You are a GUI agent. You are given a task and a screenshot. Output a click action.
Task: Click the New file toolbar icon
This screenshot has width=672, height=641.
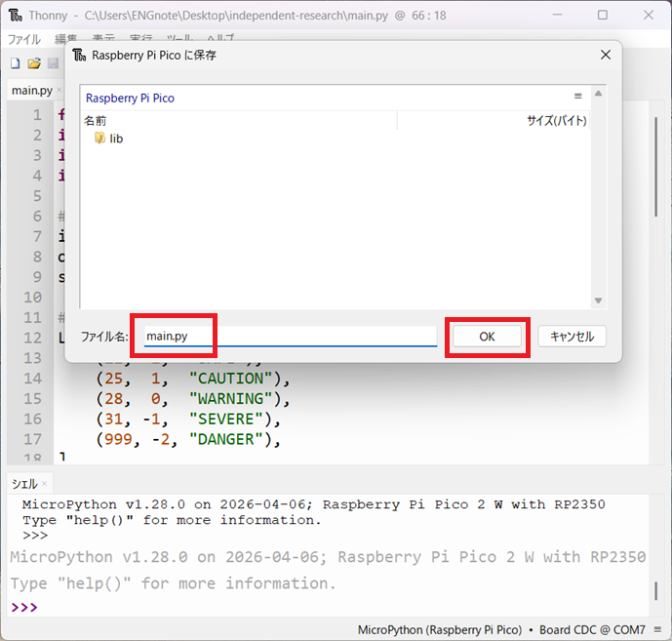pyautogui.click(x=16, y=63)
